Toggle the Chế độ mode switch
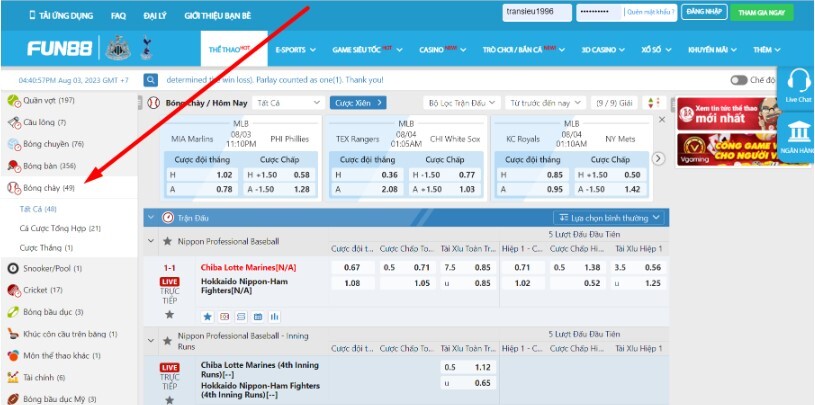Image resolution: width=815 pixels, height=405 pixels. pos(738,80)
